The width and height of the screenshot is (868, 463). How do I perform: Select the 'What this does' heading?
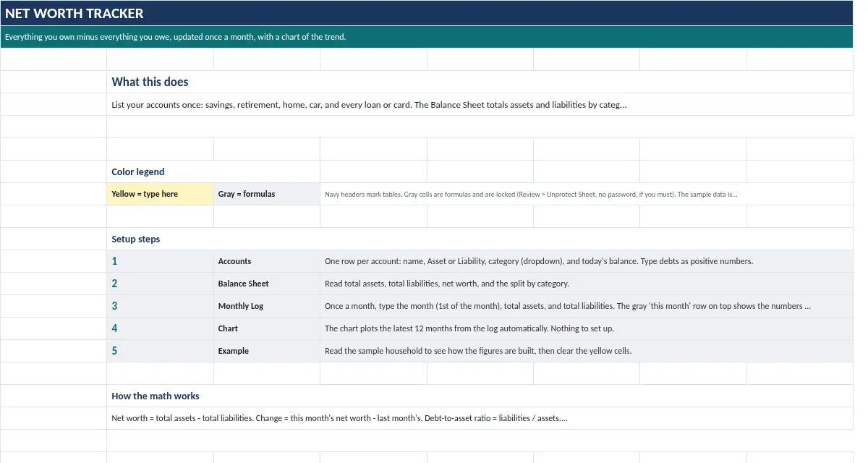pos(480,82)
